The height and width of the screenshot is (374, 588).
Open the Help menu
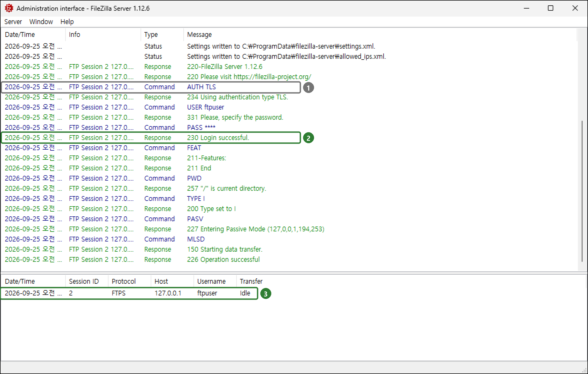[x=67, y=22]
